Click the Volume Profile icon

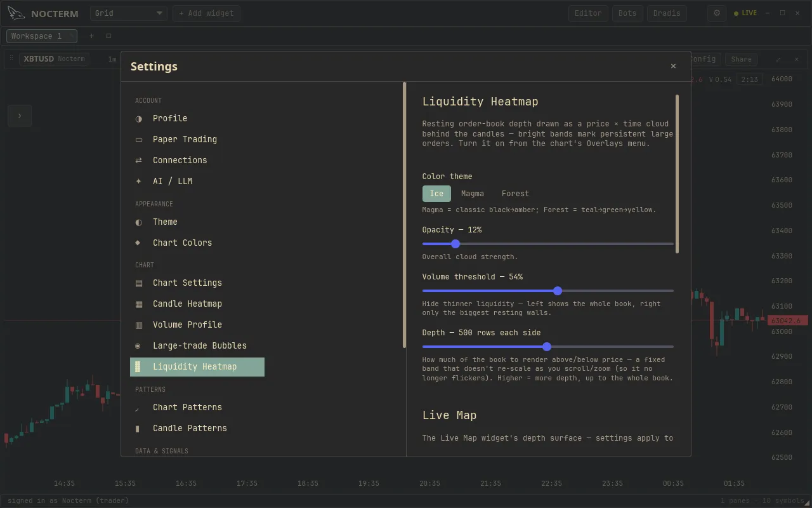138,325
